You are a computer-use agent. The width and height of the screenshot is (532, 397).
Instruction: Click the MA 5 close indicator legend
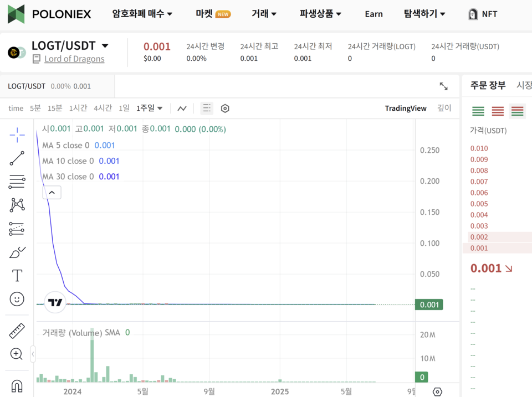78,146
